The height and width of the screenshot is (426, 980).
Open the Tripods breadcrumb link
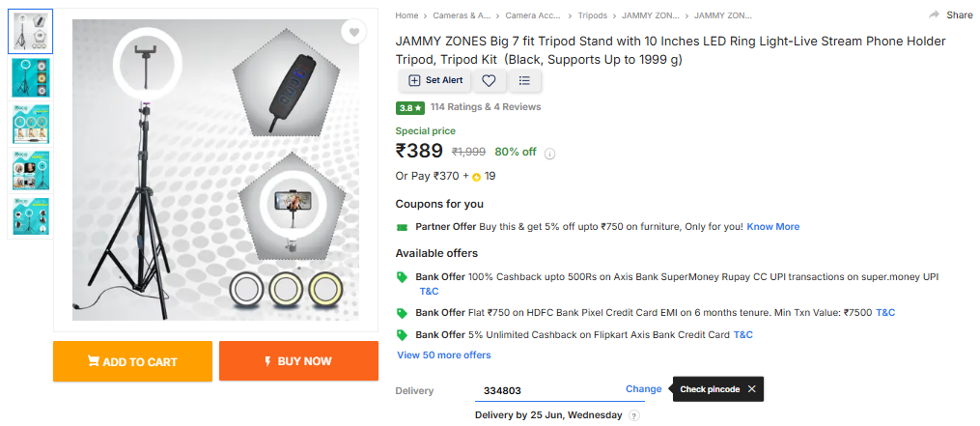[593, 15]
